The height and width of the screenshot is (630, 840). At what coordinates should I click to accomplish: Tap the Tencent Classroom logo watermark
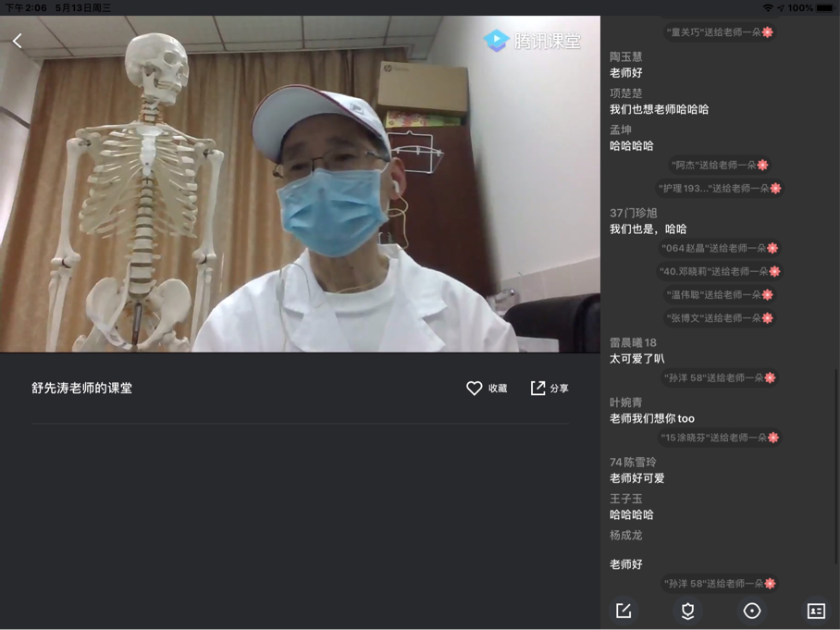(532, 41)
